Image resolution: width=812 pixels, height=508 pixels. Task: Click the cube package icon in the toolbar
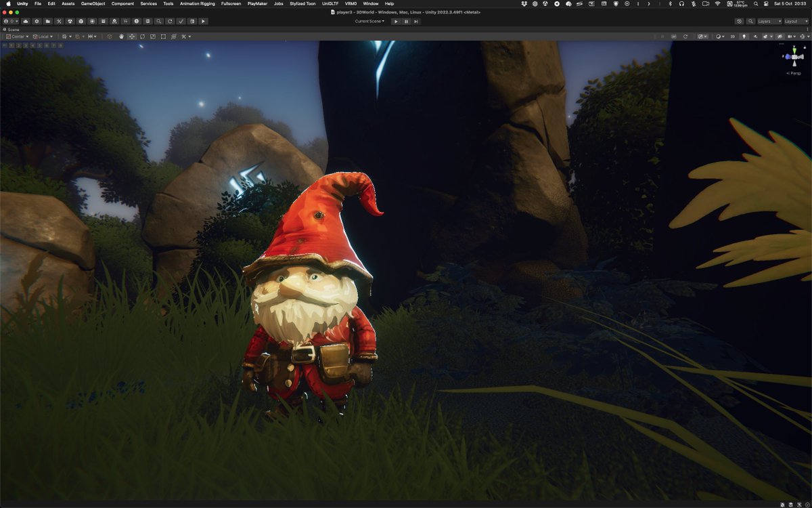click(81, 21)
